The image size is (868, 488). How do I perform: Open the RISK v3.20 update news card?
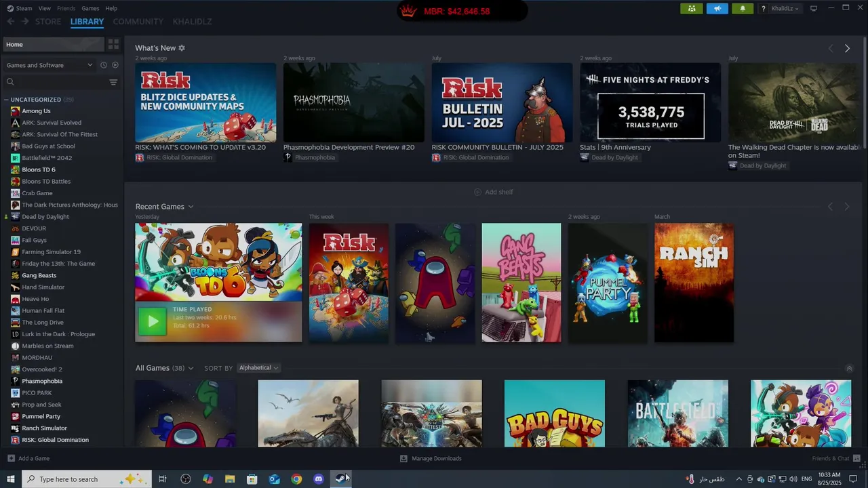tap(205, 102)
